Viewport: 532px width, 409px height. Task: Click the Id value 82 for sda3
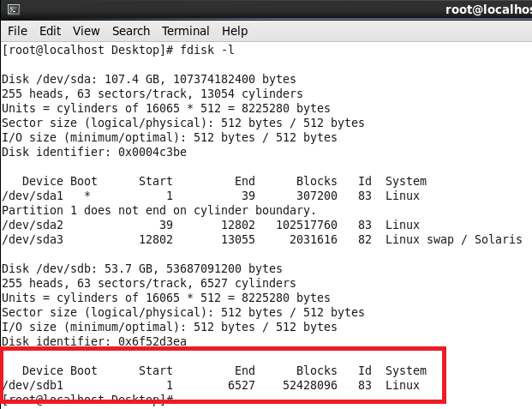point(365,239)
